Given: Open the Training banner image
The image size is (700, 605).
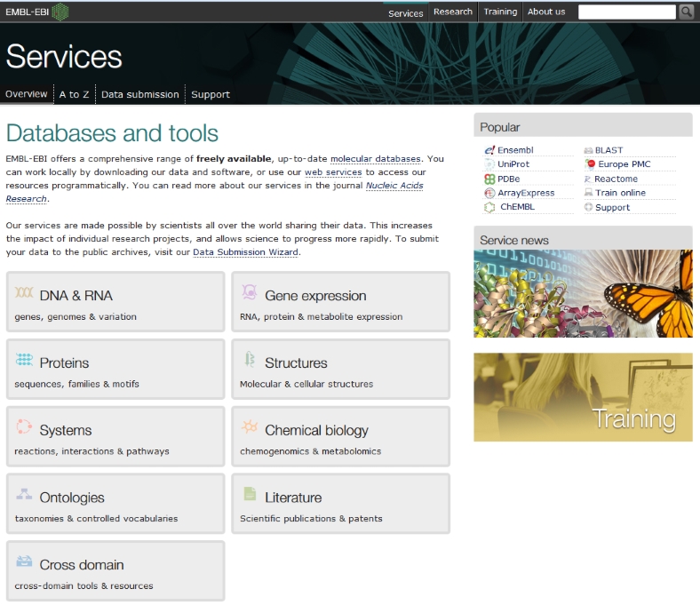Looking at the screenshot, I should [x=583, y=397].
